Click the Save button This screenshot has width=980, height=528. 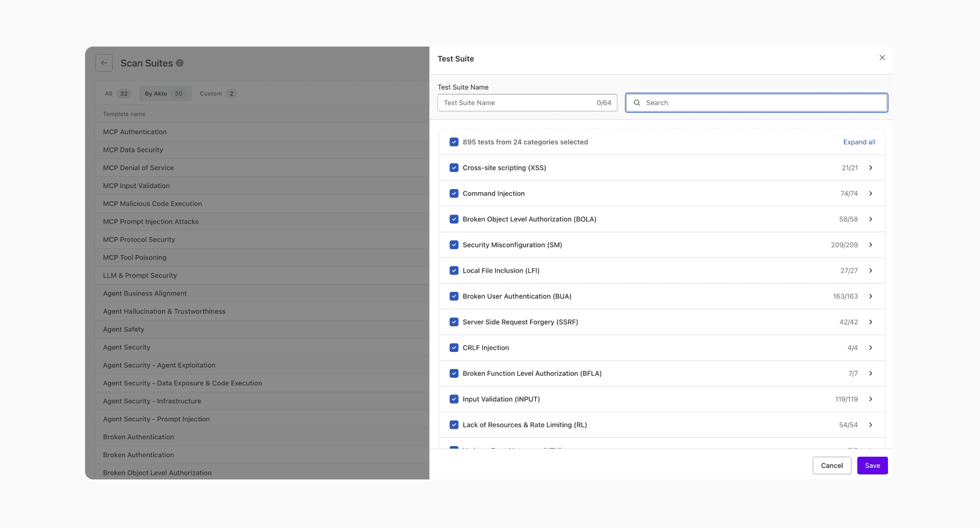click(872, 466)
